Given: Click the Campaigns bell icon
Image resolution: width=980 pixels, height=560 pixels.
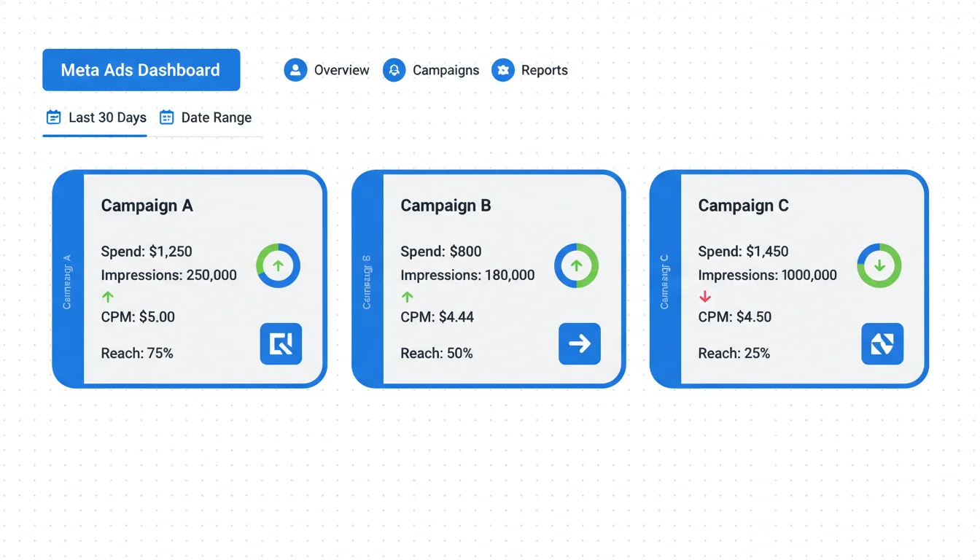Looking at the screenshot, I should click(394, 70).
